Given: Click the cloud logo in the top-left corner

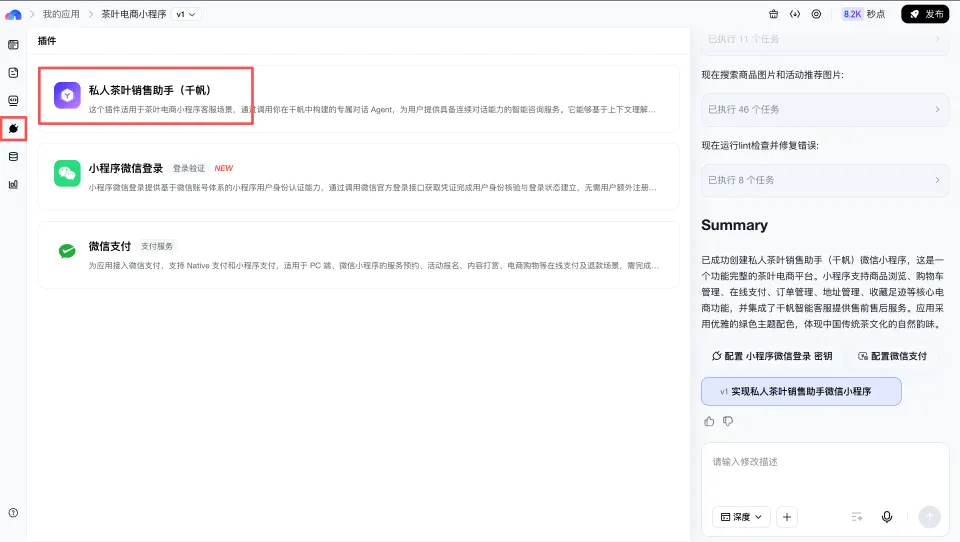Looking at the screenshot, I should click(13, 14).
